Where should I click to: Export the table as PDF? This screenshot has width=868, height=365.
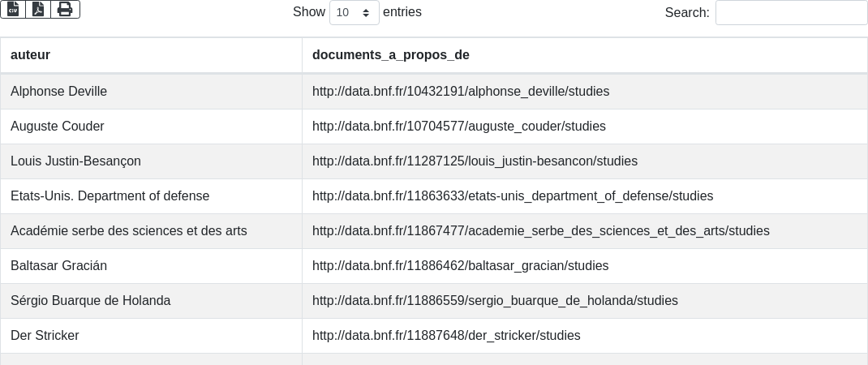[38, 9]
